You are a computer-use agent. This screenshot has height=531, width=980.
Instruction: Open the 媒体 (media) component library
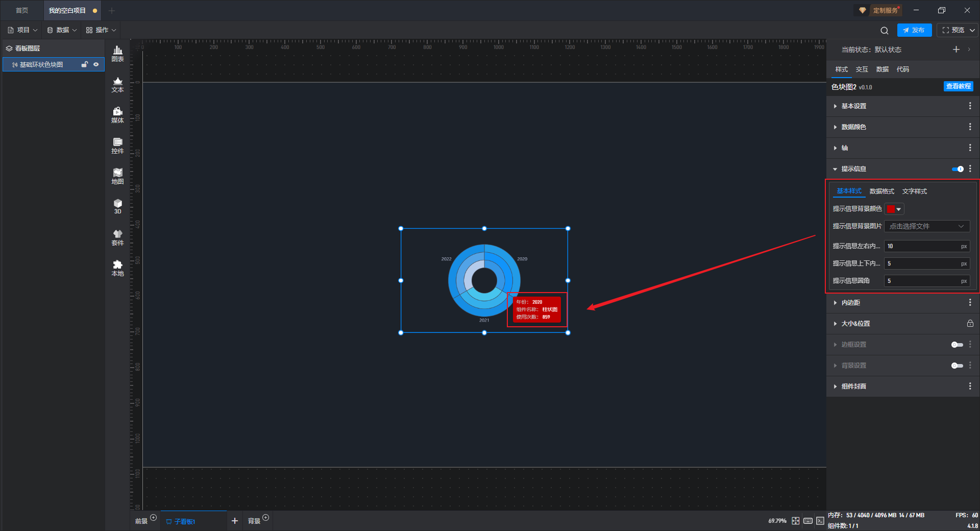(117, 115)
